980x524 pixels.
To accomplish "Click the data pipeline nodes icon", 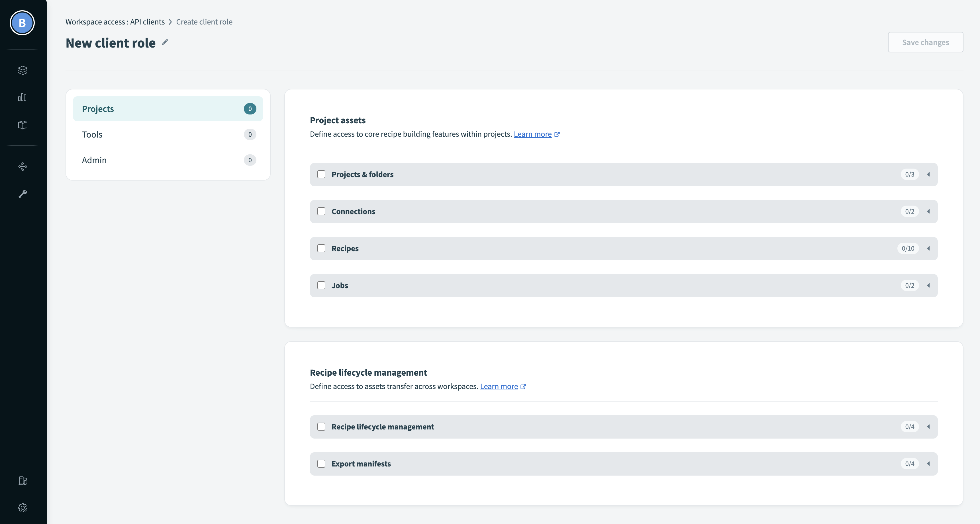I will tap(23, 167).
